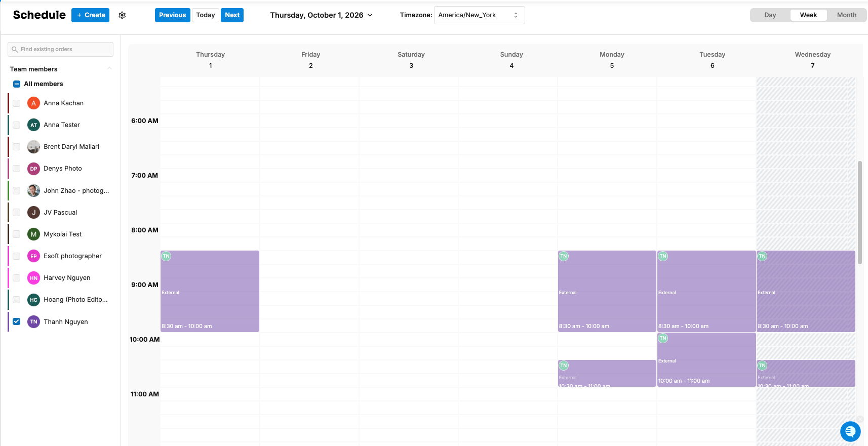Click Esoft photographer's EP avatar
868x446 pixels.
click(33, 256)
